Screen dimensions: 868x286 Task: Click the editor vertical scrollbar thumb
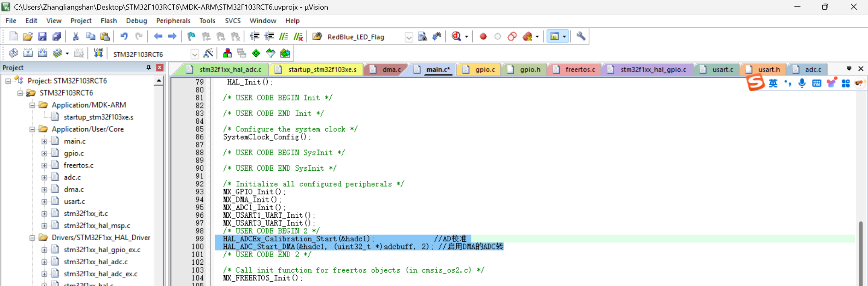tap(861, 253)
